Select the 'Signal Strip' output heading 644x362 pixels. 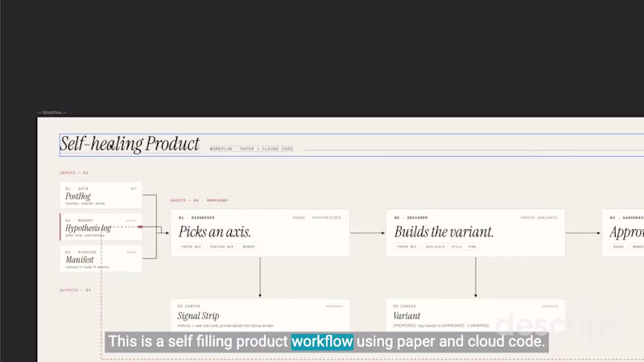(198, 315)
